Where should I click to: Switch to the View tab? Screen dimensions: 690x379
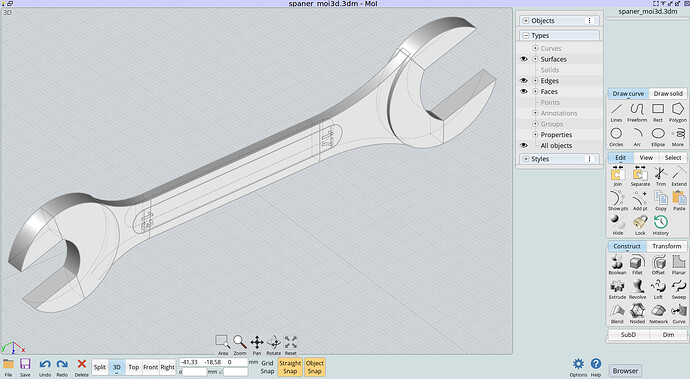click(x=646, y=158)
